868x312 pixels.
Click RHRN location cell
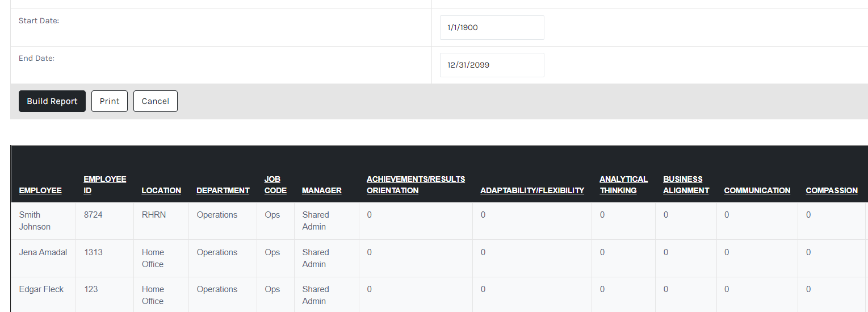coord(154,215)
